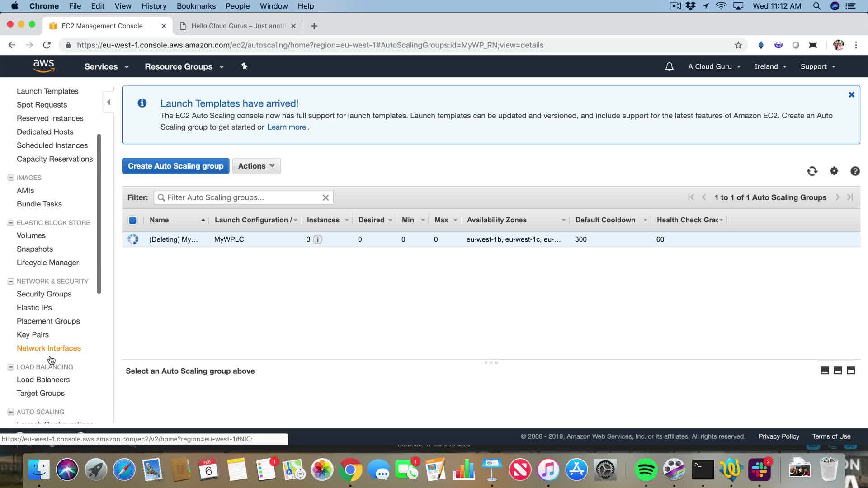The width and height of the screenshot is (868, 488).
Task: Refresh the Auto Scaling groups list
Action: click(x=812, y=171)
